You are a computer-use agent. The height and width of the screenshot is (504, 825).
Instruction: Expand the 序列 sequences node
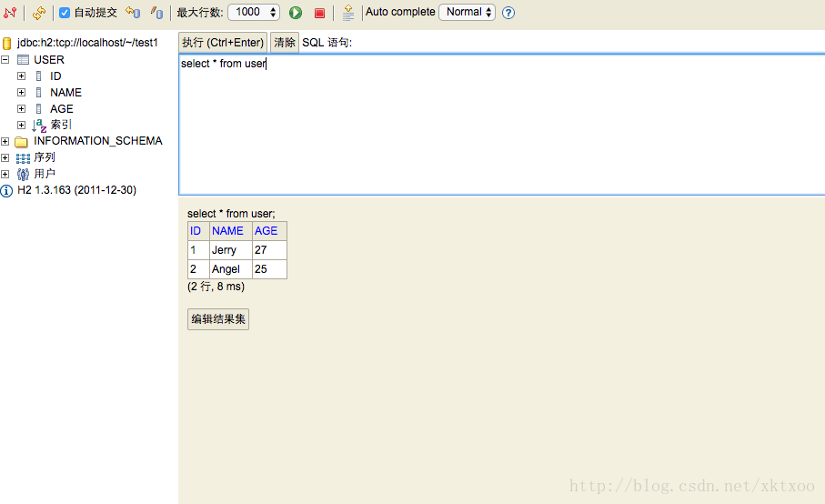5,157
